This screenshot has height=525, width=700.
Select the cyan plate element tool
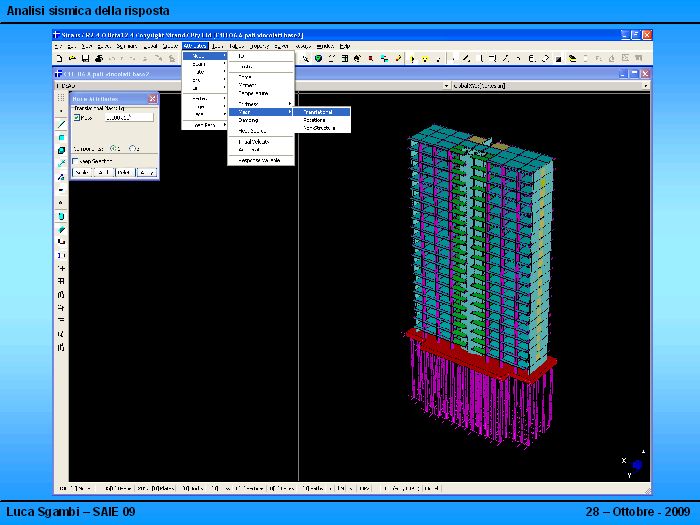point(61,137)
